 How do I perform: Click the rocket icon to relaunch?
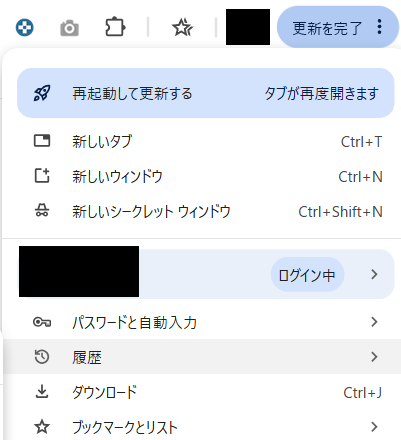42,93
